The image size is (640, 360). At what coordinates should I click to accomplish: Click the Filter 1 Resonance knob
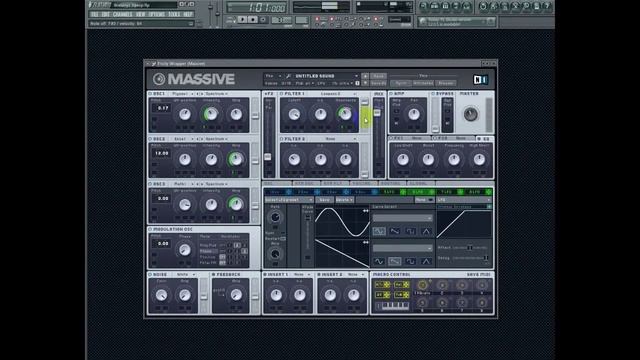coord(345,115)
